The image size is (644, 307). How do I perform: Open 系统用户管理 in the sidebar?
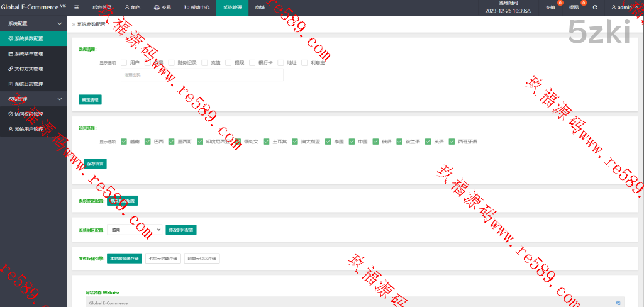pyautogui.click(x=29, y=129)
